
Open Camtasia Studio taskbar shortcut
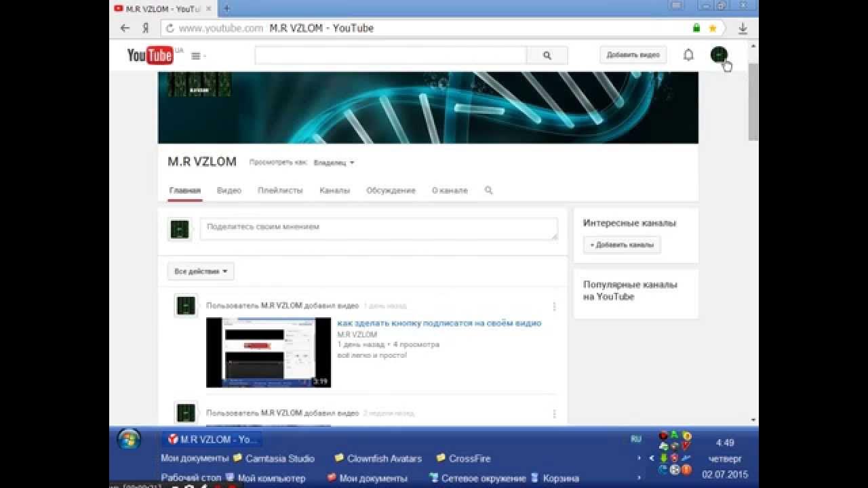point(274,458)
